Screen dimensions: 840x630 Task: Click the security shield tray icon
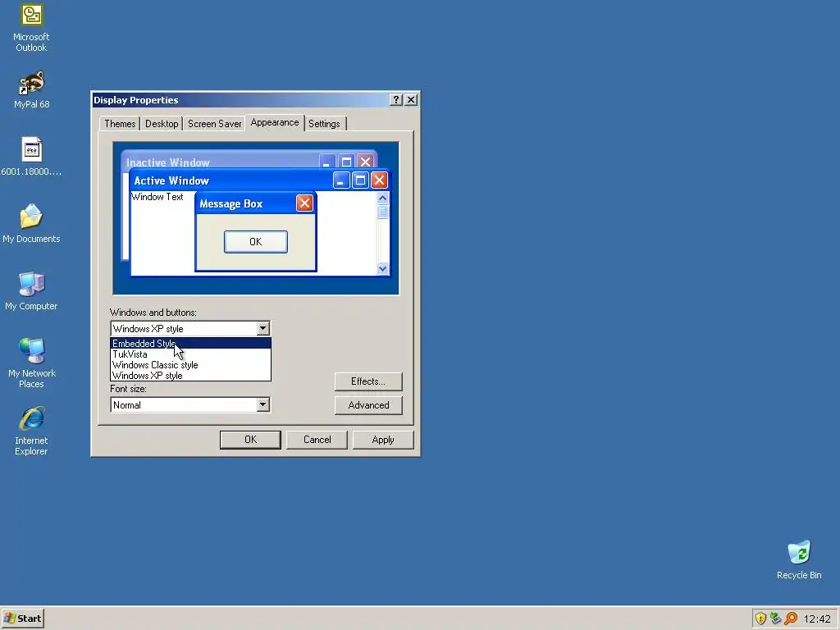(760, 619)
